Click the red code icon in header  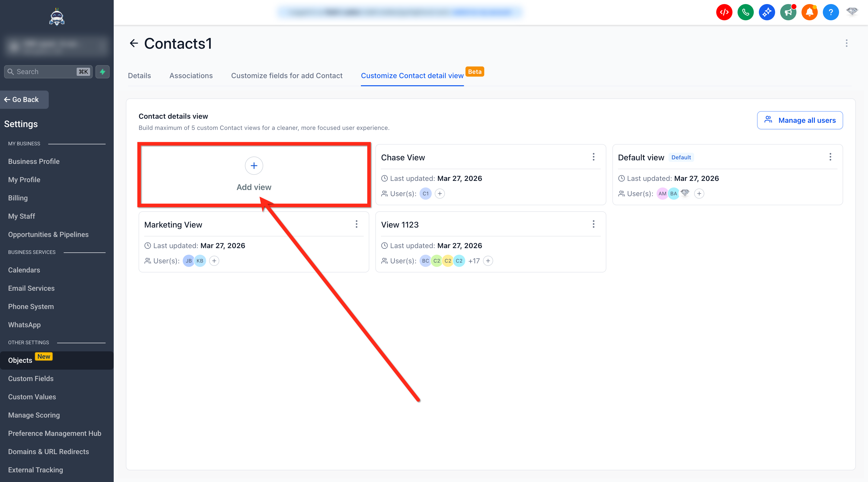click(724, 12)
